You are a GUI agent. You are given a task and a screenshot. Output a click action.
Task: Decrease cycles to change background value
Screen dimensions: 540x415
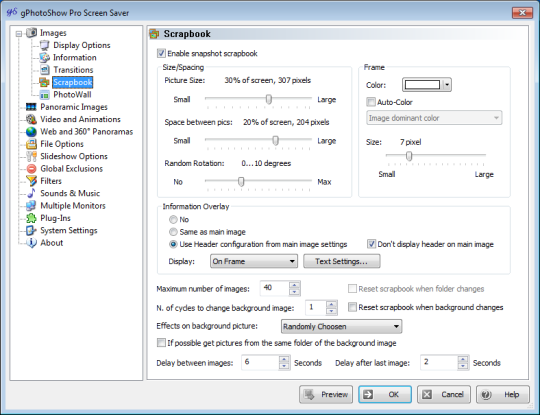pyautogui.click(x=331, y=311)
